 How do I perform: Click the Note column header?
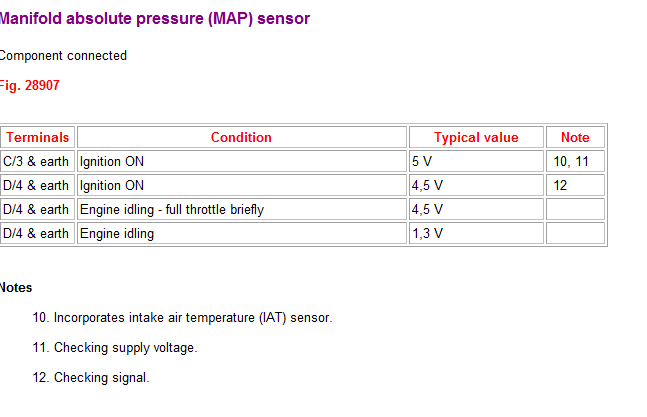[575, 137]
